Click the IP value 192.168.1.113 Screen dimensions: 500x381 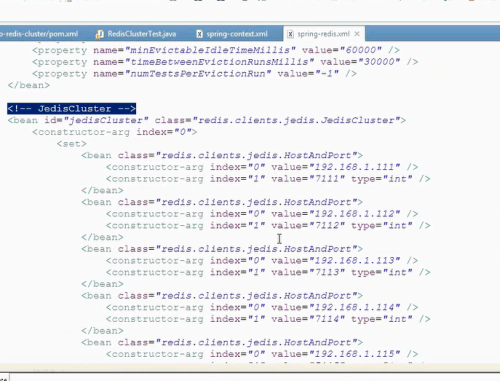355,261
